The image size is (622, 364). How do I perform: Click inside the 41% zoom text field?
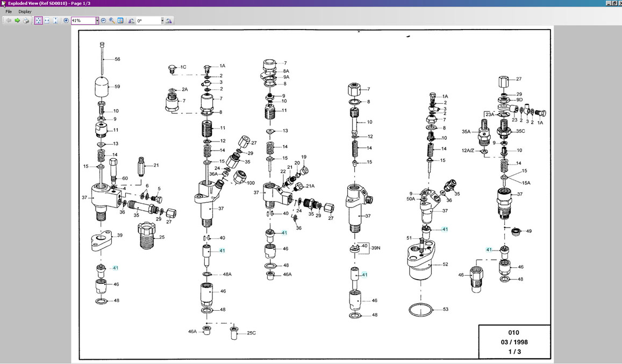[82, 20]
